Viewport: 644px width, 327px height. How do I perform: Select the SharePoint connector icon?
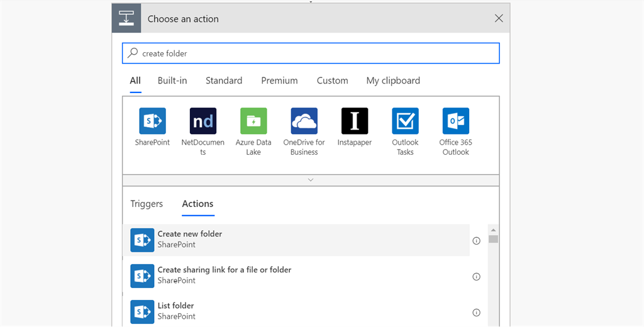pos(152,121)
